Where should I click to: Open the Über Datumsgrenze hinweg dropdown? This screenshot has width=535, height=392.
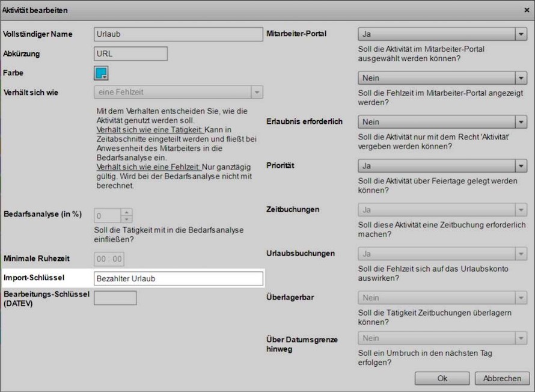click(442, 338)
